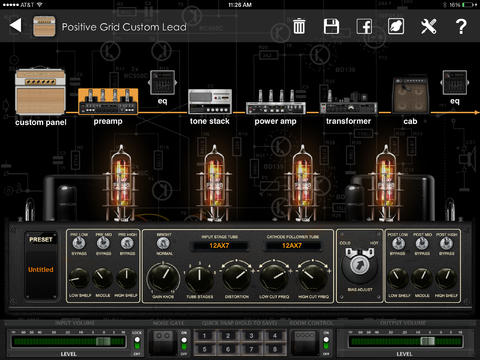The height and width of the screenshot is (360, 480).
Task: Toggle the Pre Mid bypass switch
Action: 103,243
